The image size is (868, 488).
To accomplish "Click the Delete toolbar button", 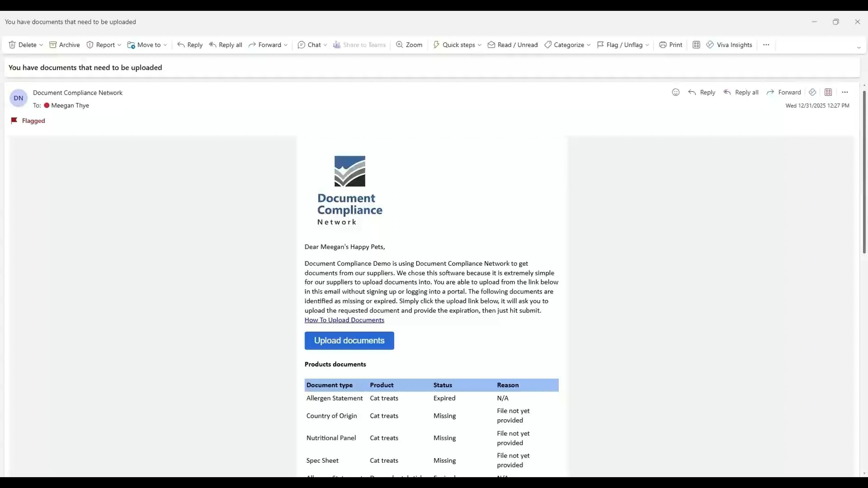I will 22,45.
